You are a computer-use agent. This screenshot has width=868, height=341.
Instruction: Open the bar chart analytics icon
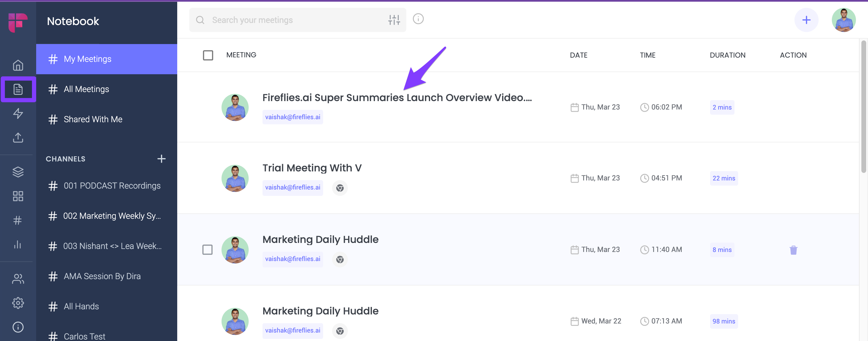pos(17,244)
